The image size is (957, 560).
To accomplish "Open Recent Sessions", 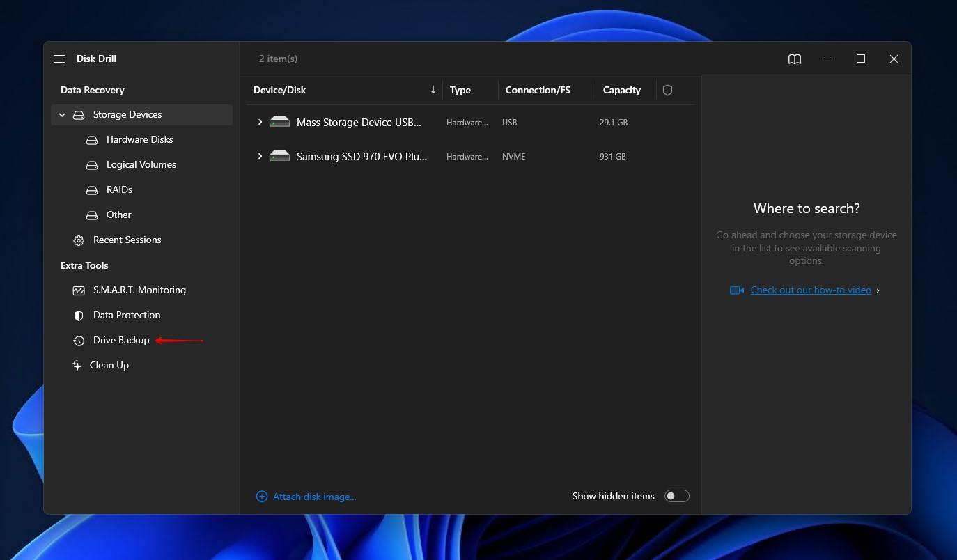I will click(x=127, y=240).
